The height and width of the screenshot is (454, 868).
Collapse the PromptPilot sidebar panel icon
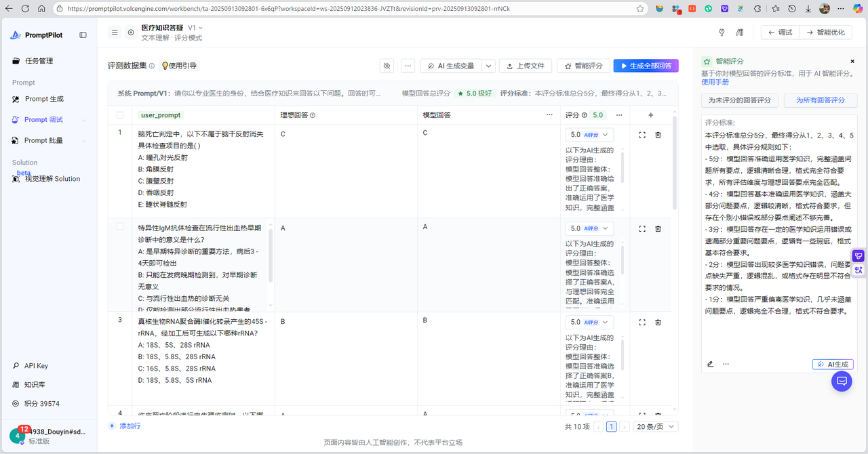[x=83, y=35]
